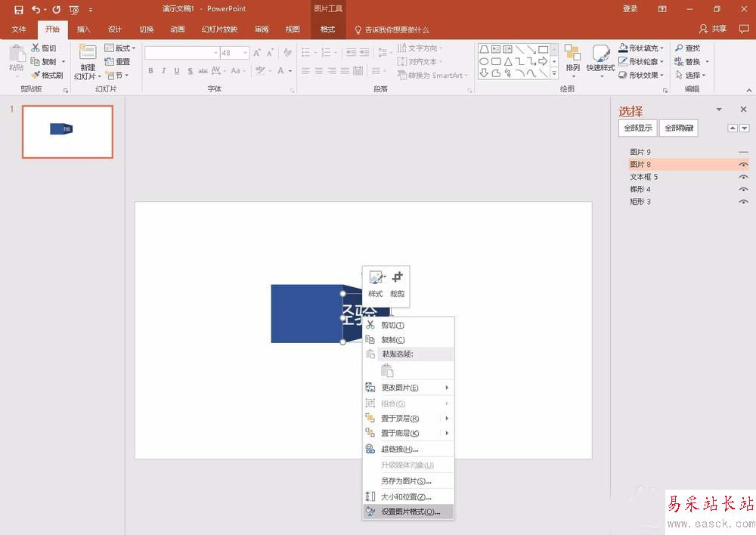Move selected object up in selection pane
The image size is (756, 535).
[x=733, y=128]
